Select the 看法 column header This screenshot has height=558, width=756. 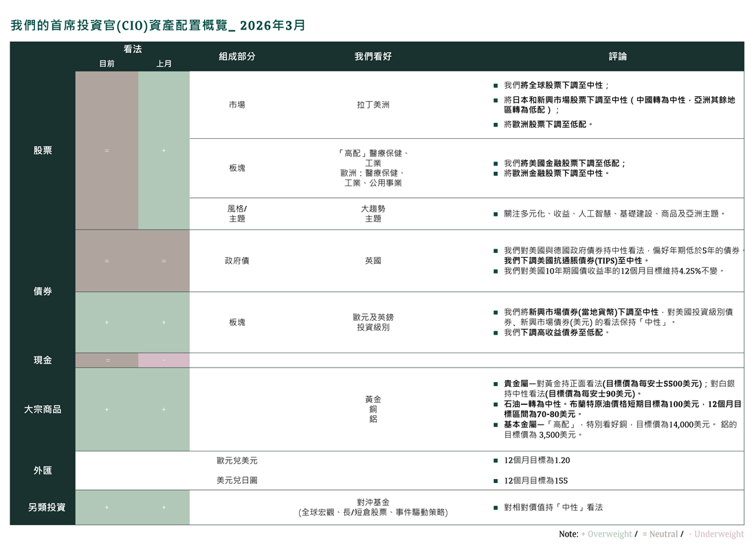pyautogui.click(x=133, y=49)
